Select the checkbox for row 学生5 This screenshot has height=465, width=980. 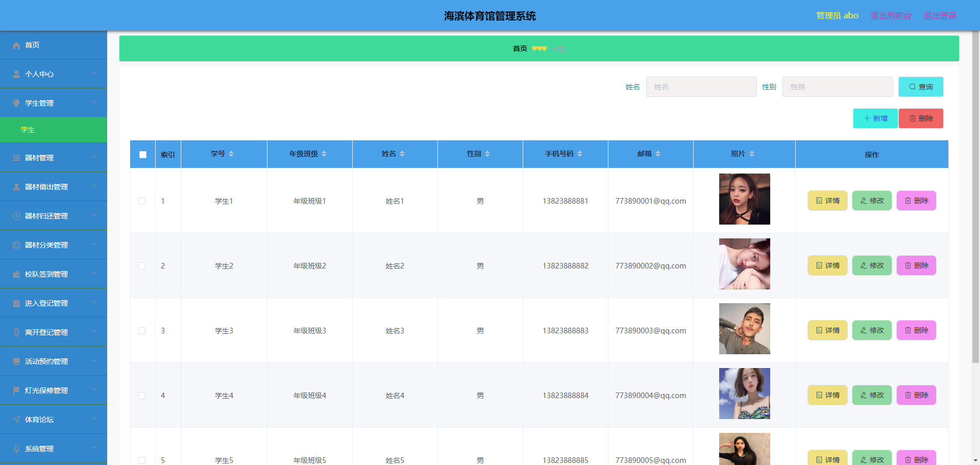pos(142,460)
